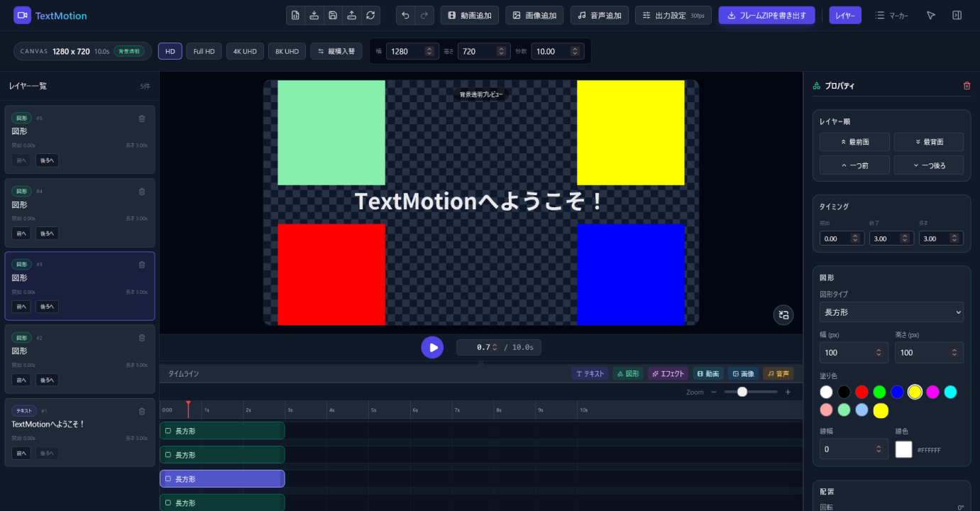Click the canvas 幅 1280 stepper arrows
980x511 pixels.
coord(429,51)
